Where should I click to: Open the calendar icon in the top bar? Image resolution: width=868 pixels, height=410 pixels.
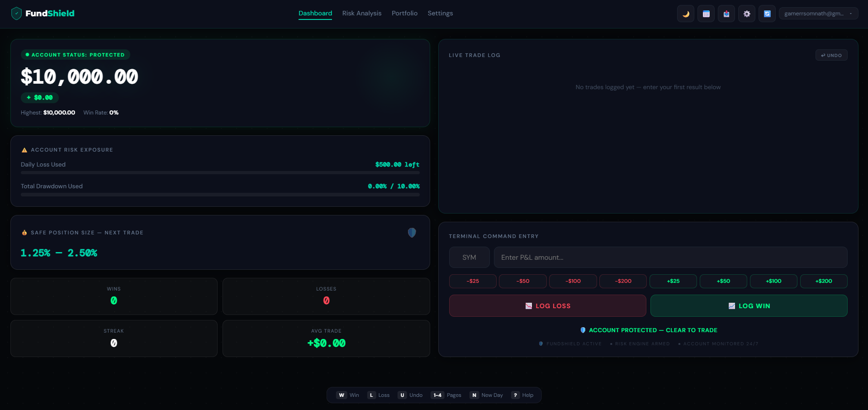pos(706,14)
